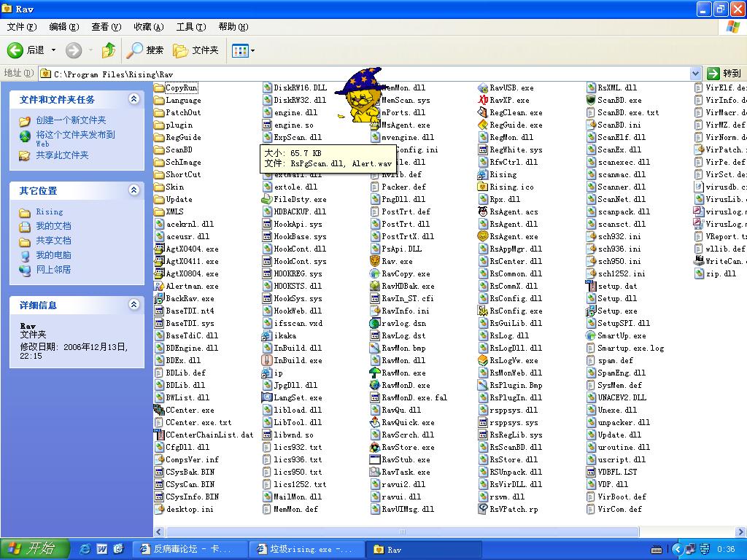Expand the address bar dropdown
The width and height of the screenshot is (747, 560).
click(695, 74)
